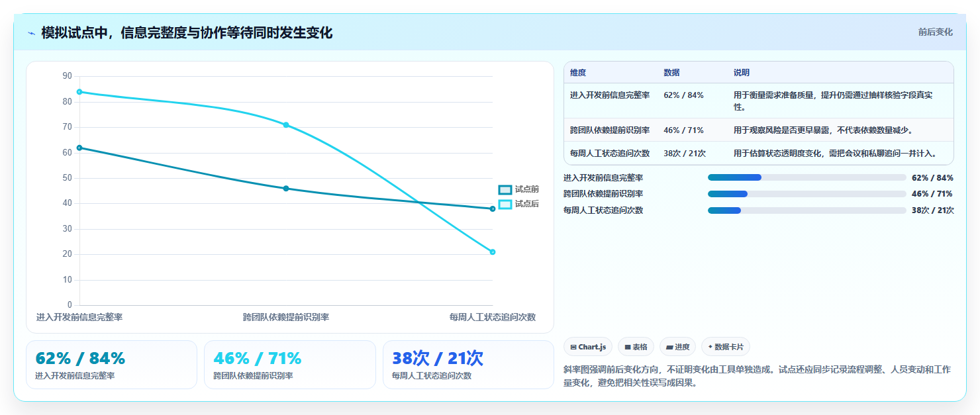Viewport: 980px width, 415px height.
Task: Click description 用于观察风险是否更早暴露
Action: tap(823, 130)
